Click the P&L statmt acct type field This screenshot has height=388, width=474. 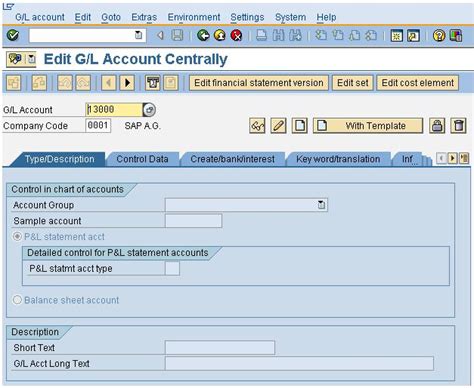pos(172,268)
